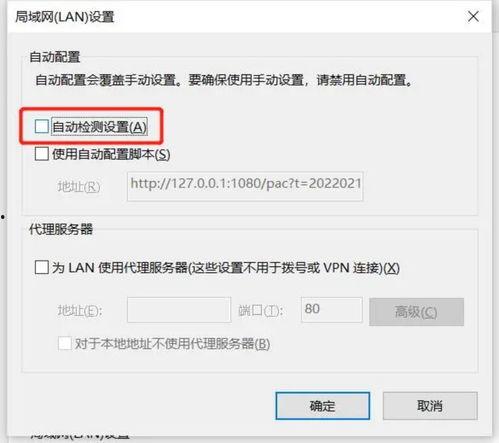Click the 端口(T) field showing 80

click(x=332, y=310)
